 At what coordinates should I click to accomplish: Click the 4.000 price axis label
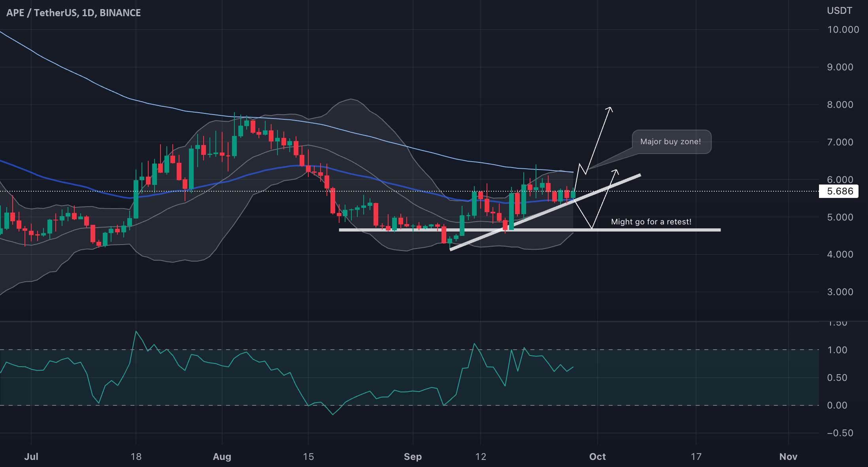[840, 254]
